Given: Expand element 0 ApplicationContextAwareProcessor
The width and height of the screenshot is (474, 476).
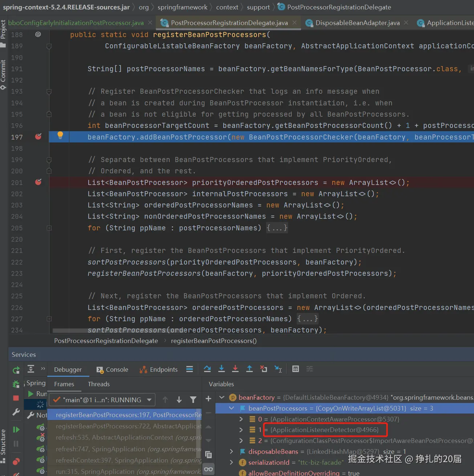Looking at the screenshot, I should click(241, 419).
